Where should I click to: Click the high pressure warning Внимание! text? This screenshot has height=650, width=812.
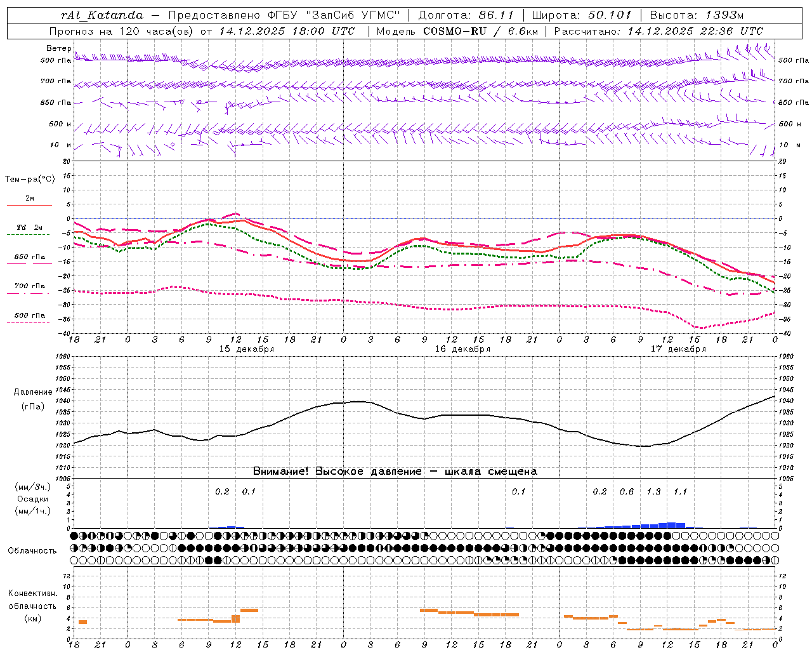click(x=395, y=472)
